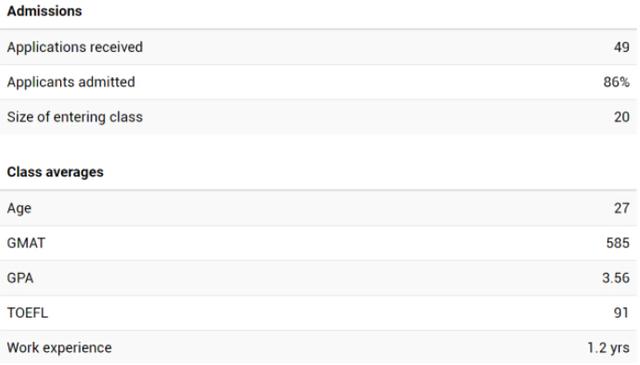Click the GPA value 3.56

(616, 278)
